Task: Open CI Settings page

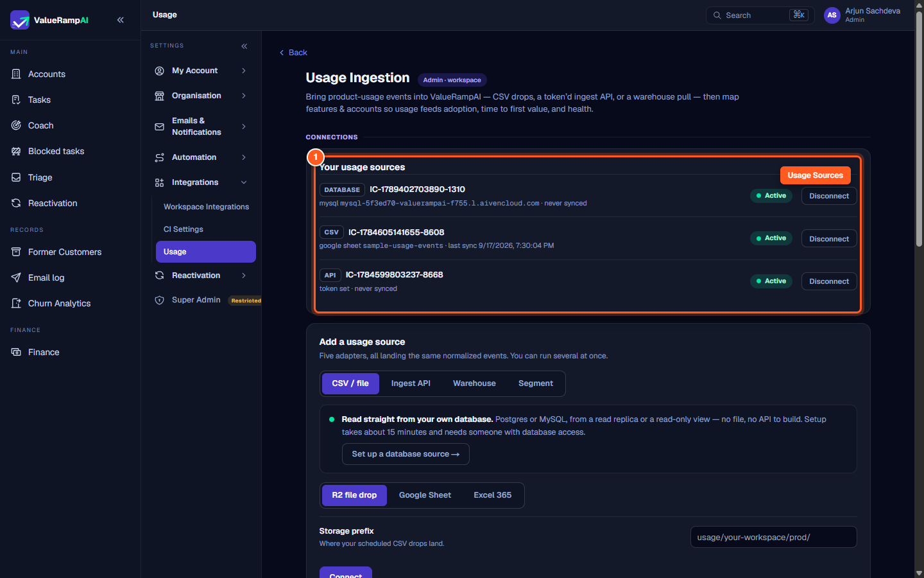Action: pyautogui.click(x=206, y=229)
